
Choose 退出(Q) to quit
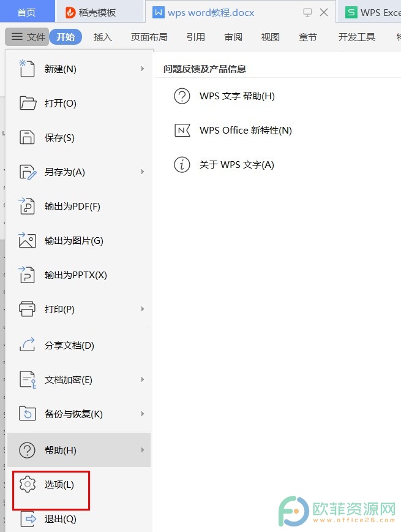78,519
